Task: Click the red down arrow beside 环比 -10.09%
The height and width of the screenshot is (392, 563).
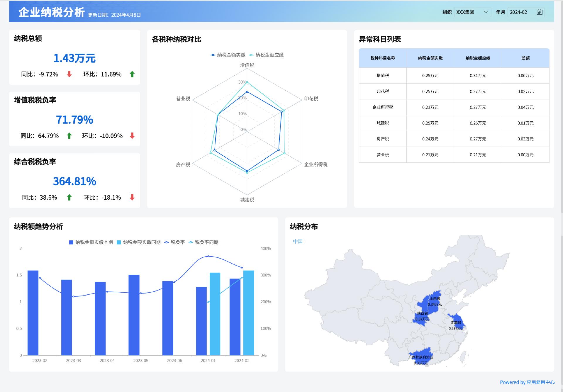Action: coord(132,136)
